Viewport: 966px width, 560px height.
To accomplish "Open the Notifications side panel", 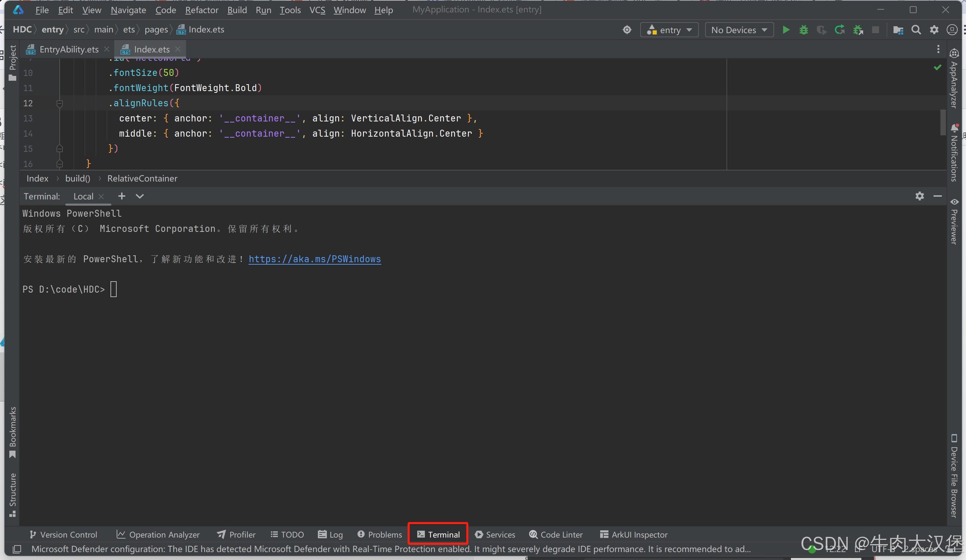I will click(954, 153).
